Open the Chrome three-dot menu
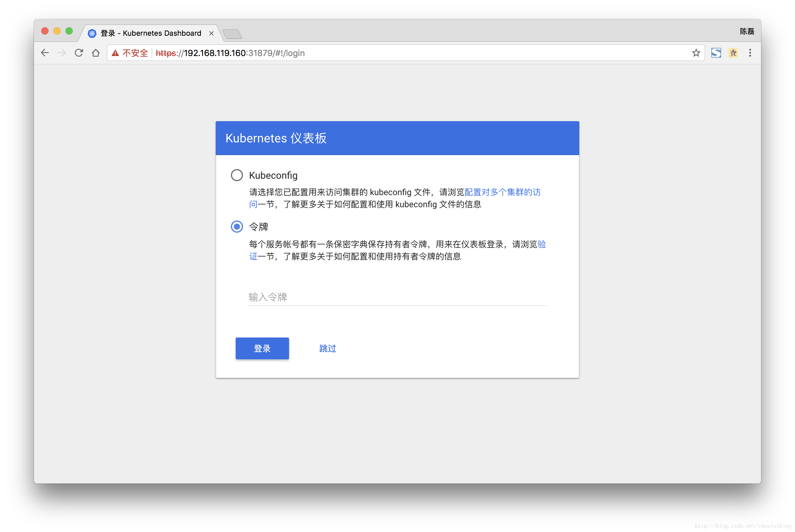This screenshot has width=795, height=532. point(750,53)
